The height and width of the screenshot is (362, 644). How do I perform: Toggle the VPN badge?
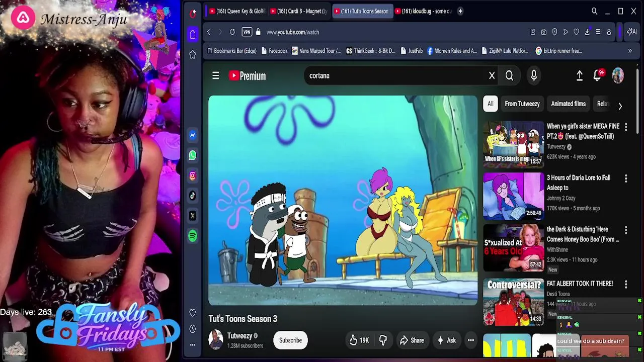[247, 32]
